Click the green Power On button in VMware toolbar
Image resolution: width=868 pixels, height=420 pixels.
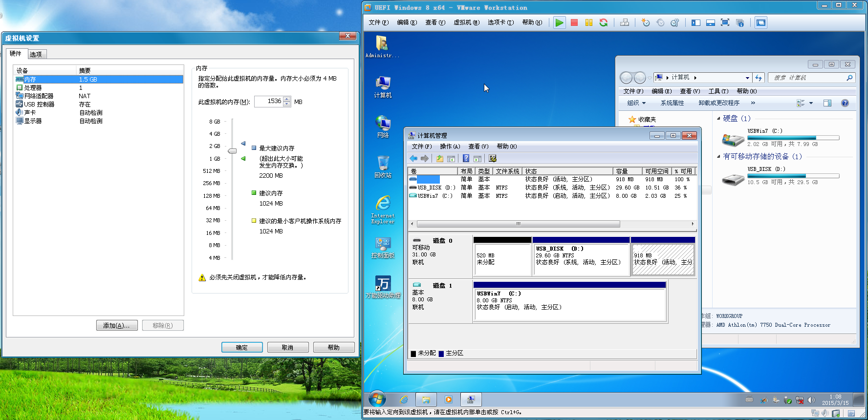tap(560, 22)
